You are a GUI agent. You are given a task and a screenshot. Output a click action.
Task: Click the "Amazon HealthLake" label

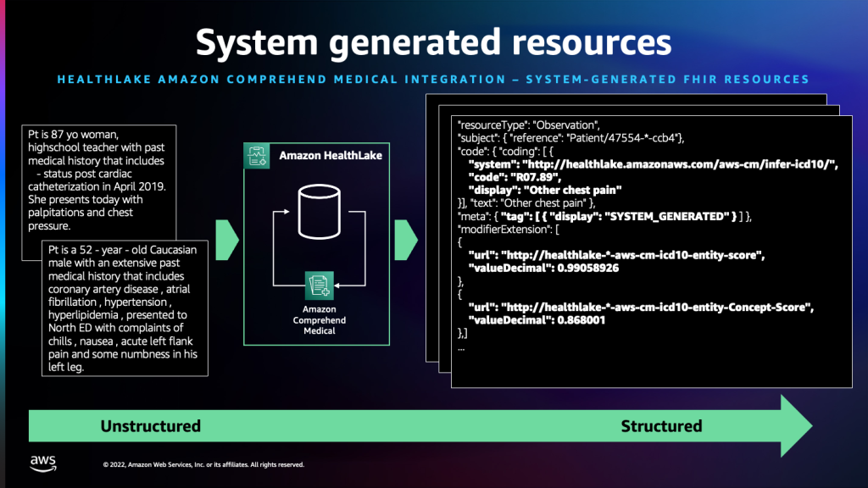331,156
